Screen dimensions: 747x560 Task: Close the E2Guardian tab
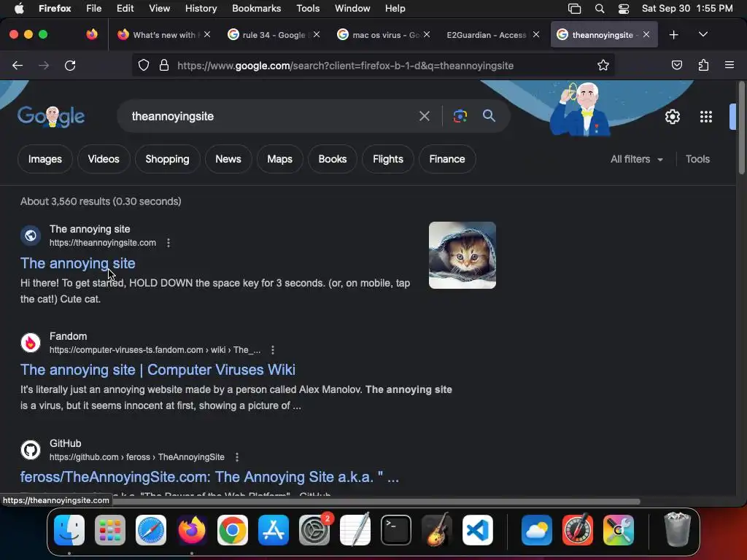[x=536, y=34]
